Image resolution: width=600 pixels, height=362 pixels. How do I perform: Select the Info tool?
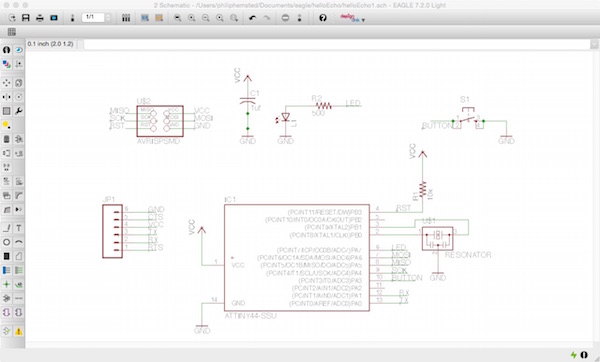coord(7,50)
